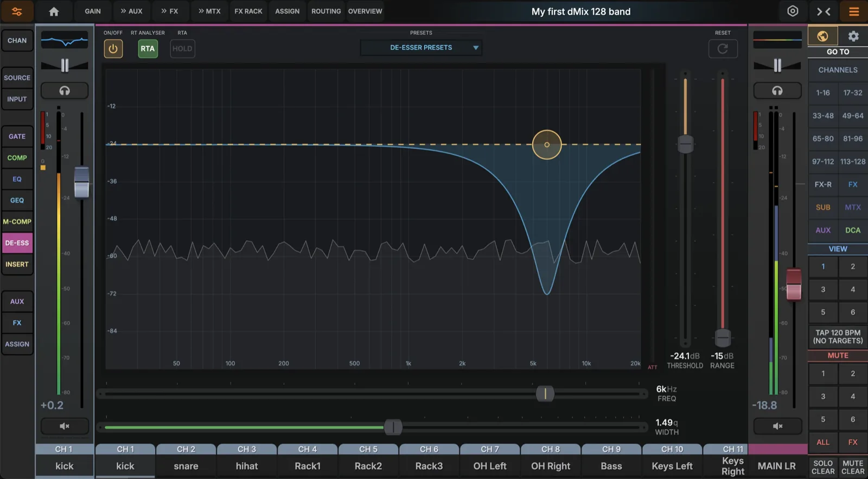This screenshot has height=479, width=868.
Task: Open the INSERT sidebar section
Action: pyautogui.click(x=17, y=265)
